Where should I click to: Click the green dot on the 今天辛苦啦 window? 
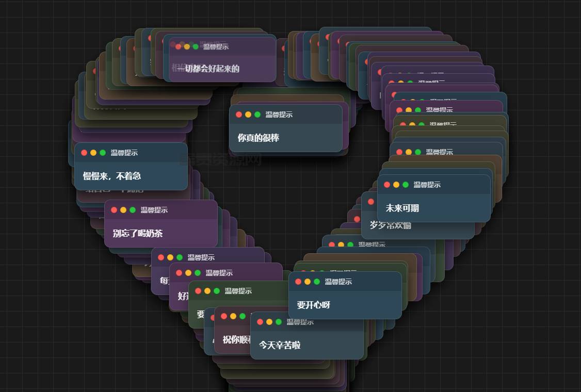[x=279, y=322]
